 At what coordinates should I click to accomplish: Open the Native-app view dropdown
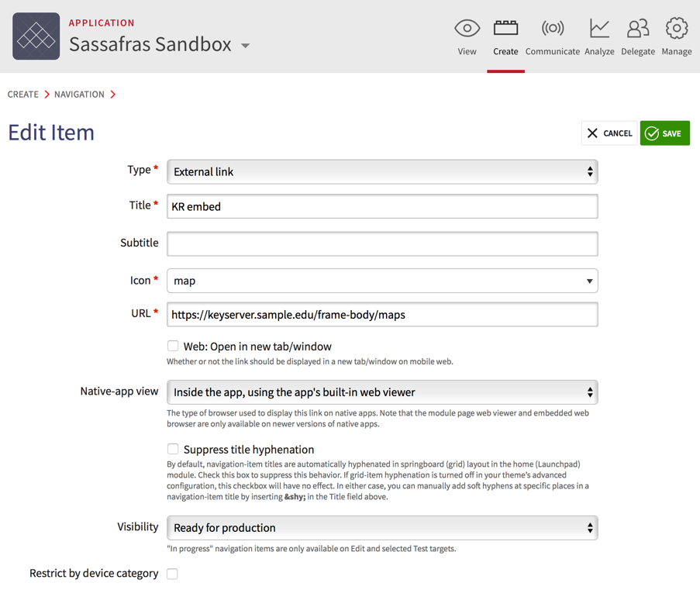[x=382, y=392]
